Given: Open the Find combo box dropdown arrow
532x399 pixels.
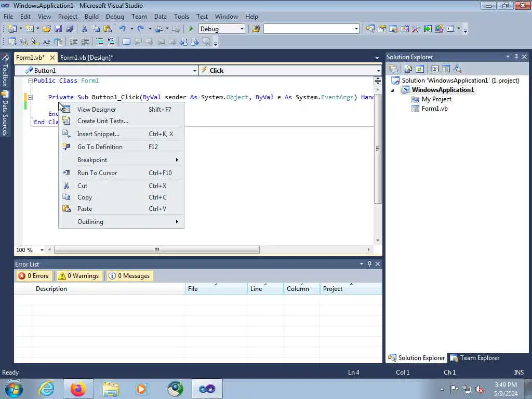Looking at the screenshot, I should click(356, 29).
